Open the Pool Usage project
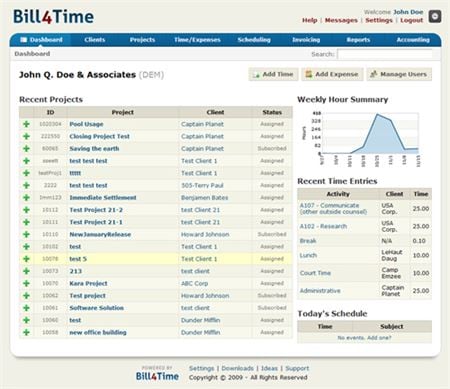 tap(86, 124)
